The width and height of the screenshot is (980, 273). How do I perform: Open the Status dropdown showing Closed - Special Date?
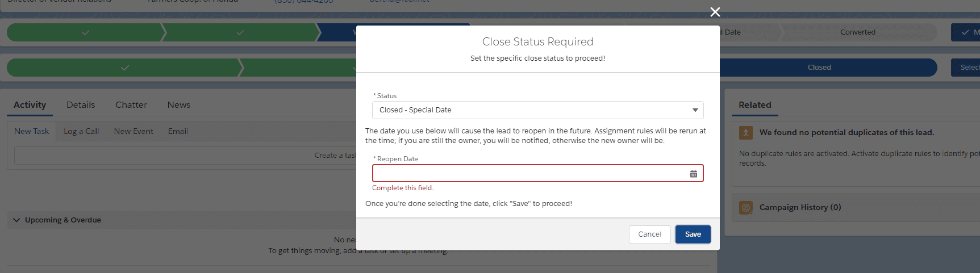(537, 110)
